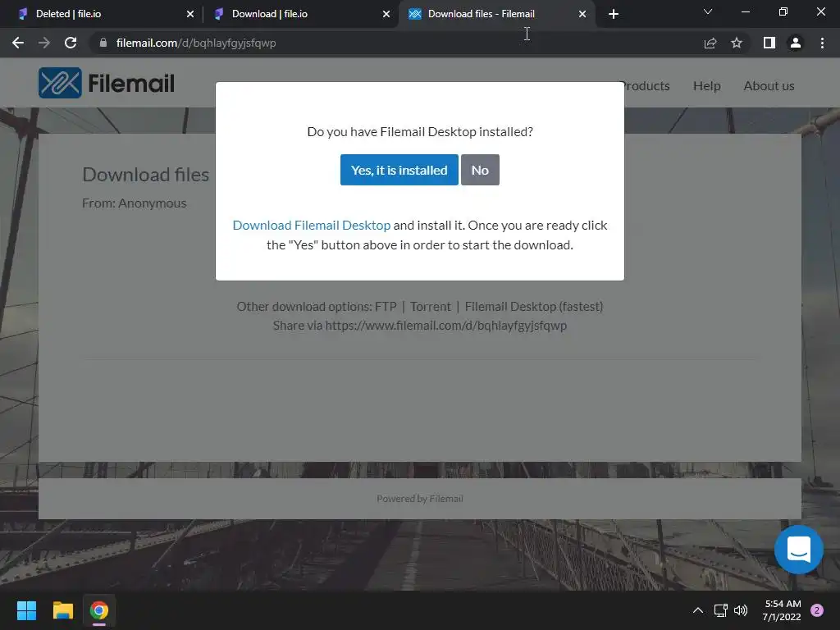Click the No button in dialog

480,170
